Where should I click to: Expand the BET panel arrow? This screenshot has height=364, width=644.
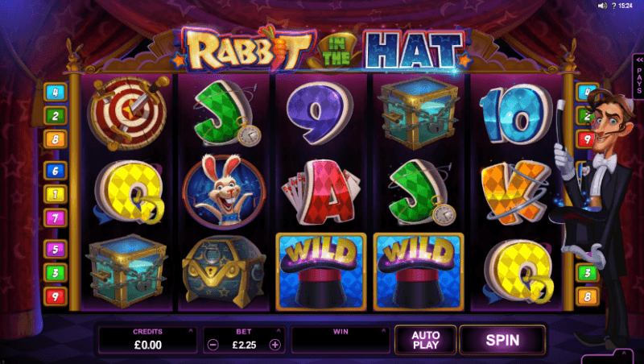pyautogui.click(x=279, y=330)
